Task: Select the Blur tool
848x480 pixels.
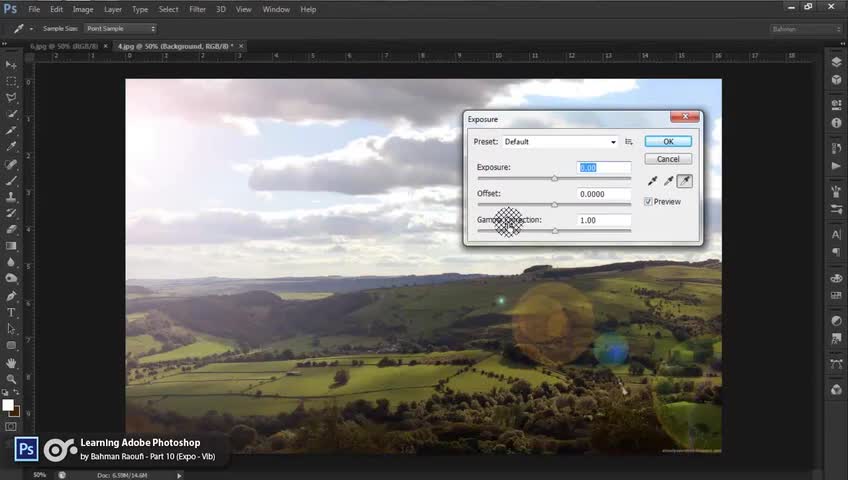Action: point(11,262)
